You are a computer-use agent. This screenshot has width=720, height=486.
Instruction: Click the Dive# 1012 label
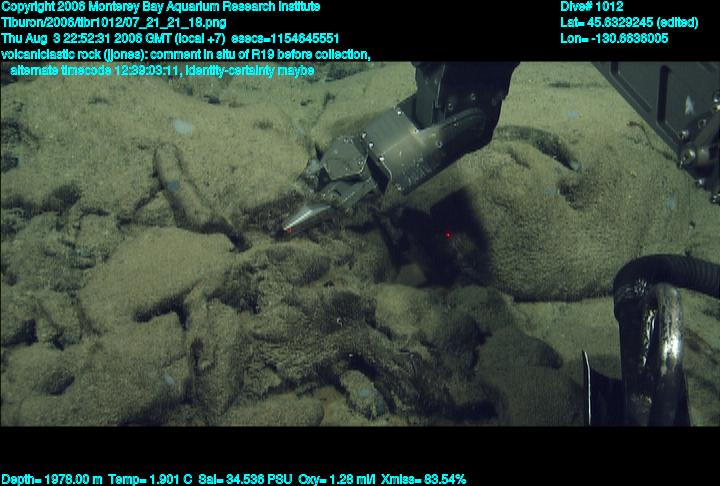[x=592, y=7]
